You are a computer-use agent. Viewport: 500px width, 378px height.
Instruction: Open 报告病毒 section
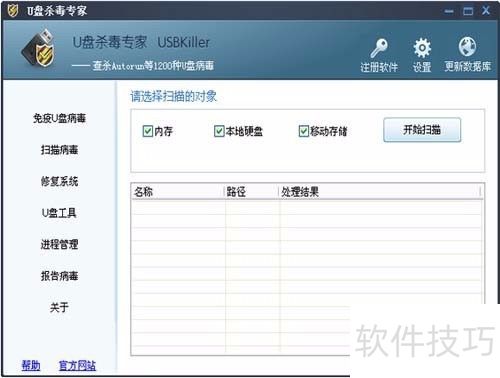tap(59, 276)
